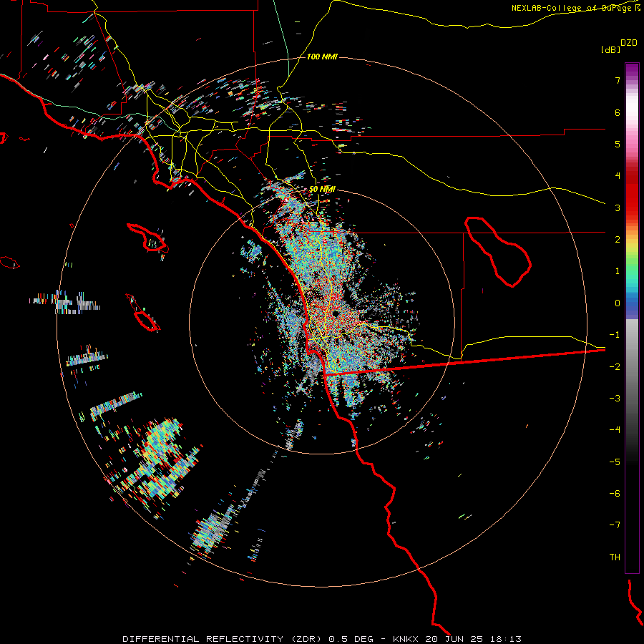
Task: Click the 7 value on color scale
Action: [x=618, y=80]
